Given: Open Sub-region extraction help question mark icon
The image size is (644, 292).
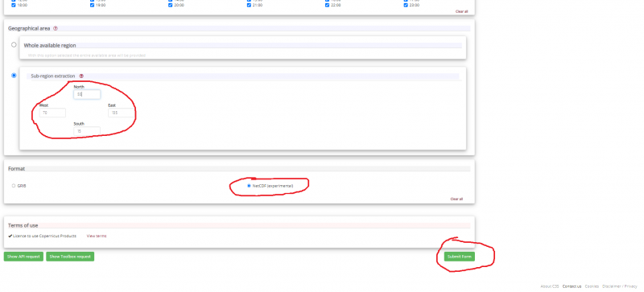Looking at the screenshot, I should [81, 76].
